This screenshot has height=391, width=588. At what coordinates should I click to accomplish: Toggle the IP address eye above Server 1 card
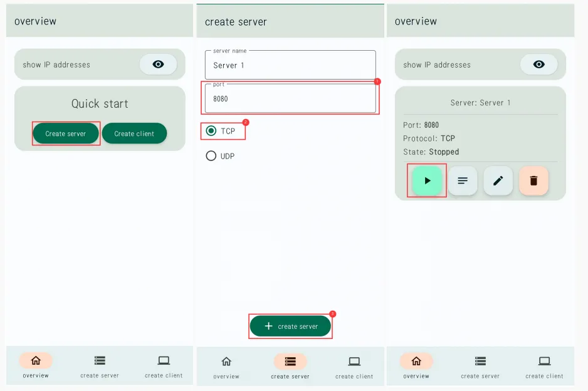[x=538, y=64]
